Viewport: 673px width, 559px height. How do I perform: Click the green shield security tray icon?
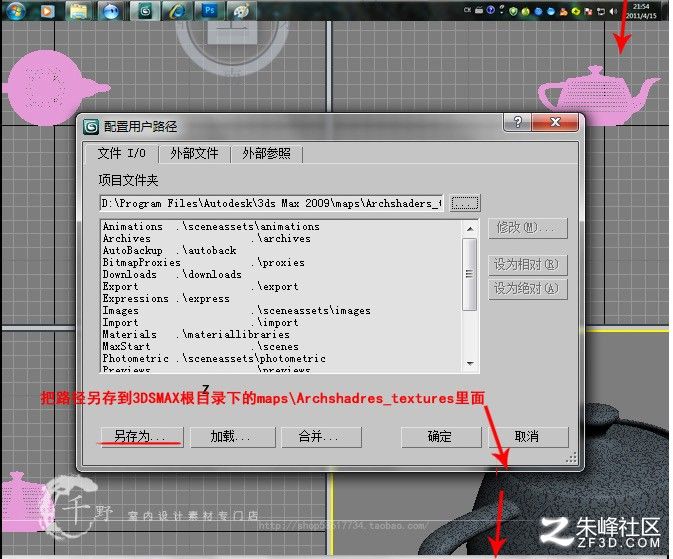click(x=513, y=12)
